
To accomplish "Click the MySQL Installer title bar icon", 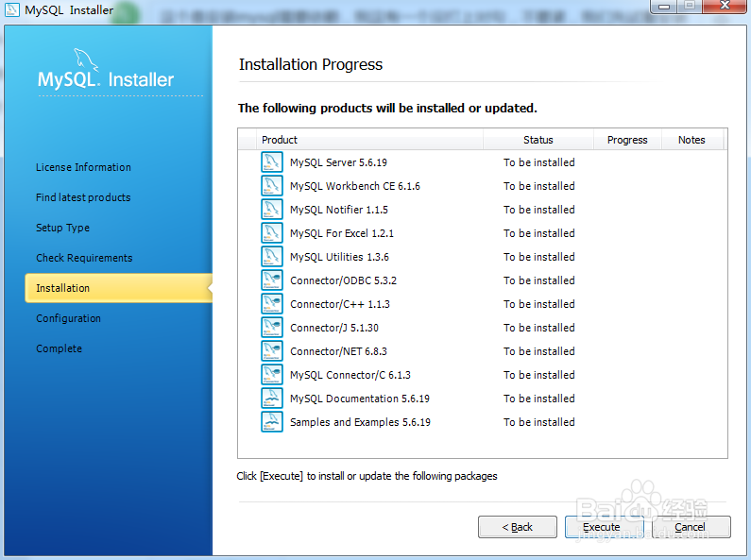I will [x=11, y=9].
